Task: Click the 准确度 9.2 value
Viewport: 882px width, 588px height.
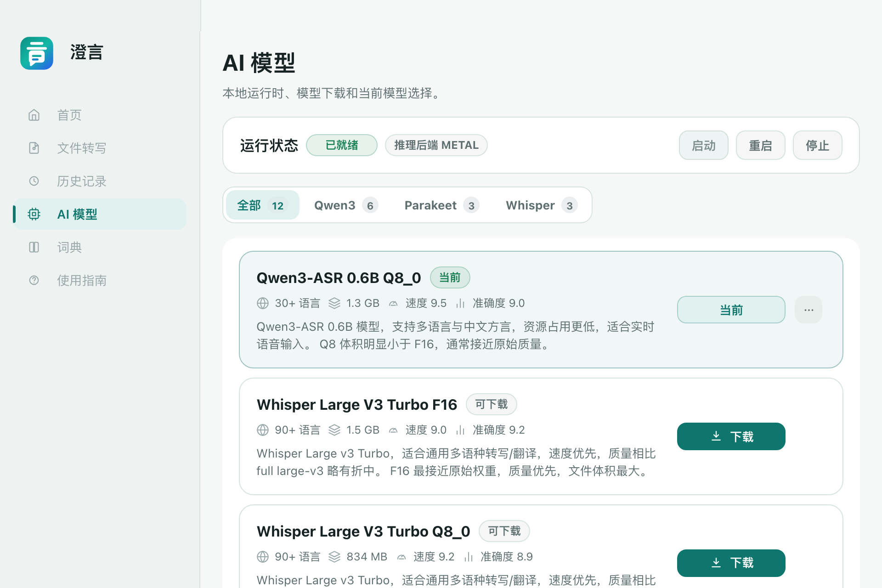Action: click(499, 430)
